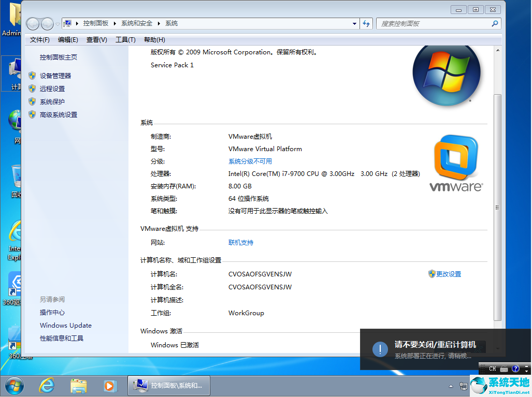Click the 8.00 GB memory value
The image size is (532, 397).
(240, 186)
